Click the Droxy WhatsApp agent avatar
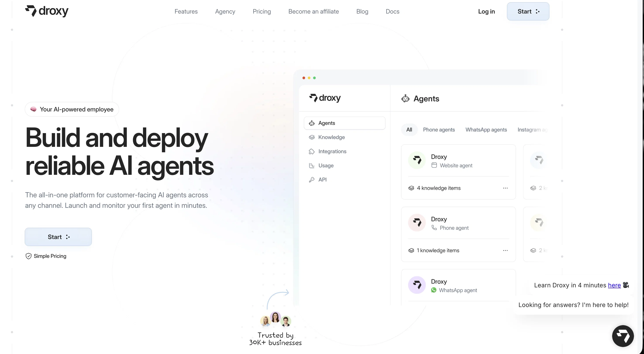The height and width of the screenshot is (354, 644). point(417,285)
